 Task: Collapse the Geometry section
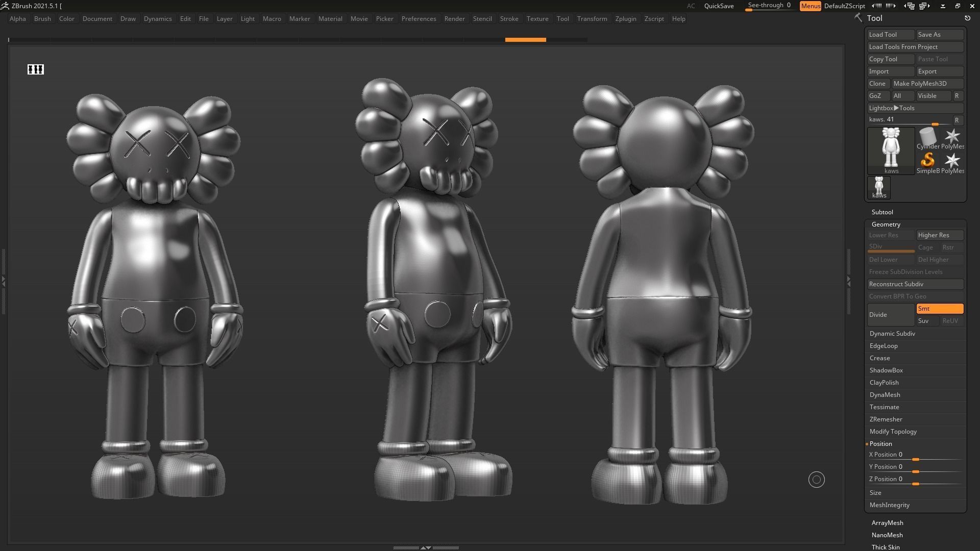886,224
